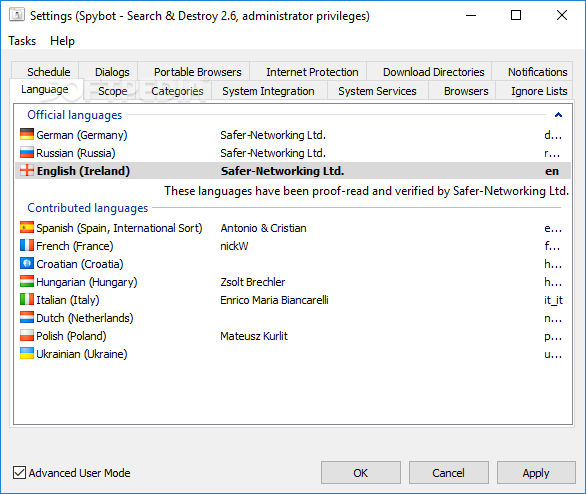586x494 pixels.
Task: Click the Spybot window title bar icon
Action: (17, 15)
